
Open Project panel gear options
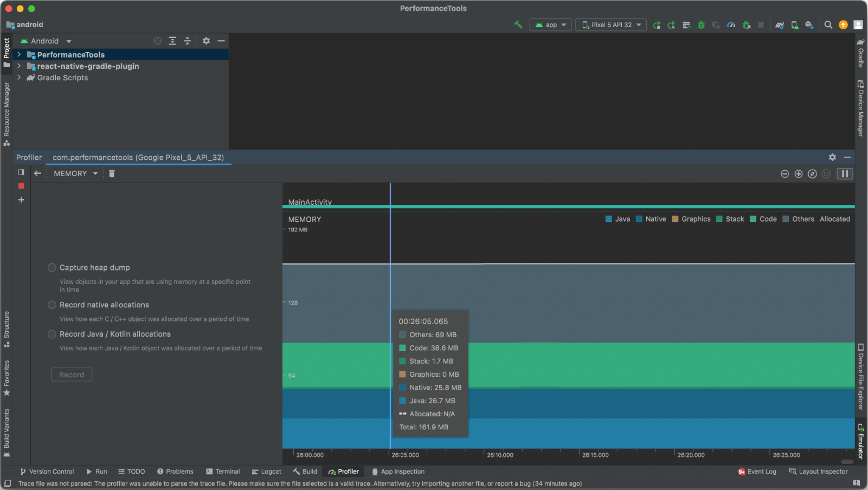tap(206, 41)
